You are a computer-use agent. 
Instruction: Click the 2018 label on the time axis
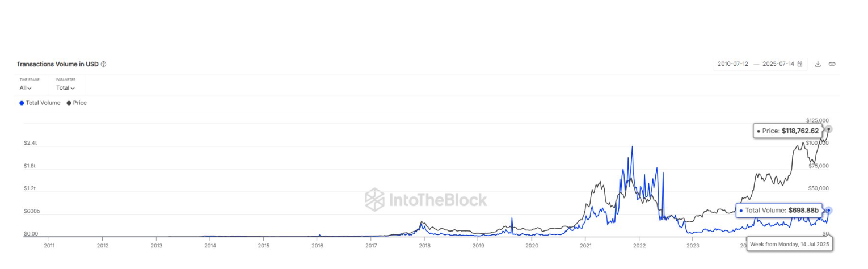[x=424, y=246]
